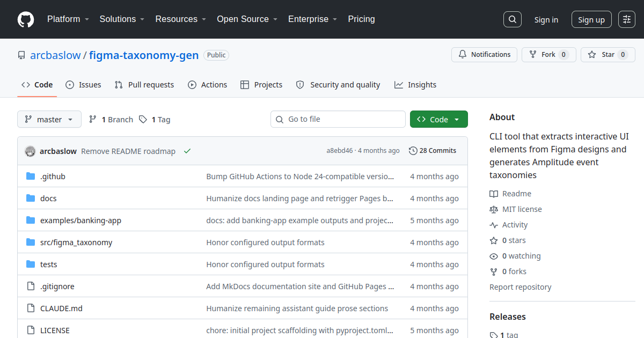Image resolution: width=644 pixels, height=338 pixels.
Task: Expand the Resources menu
Action: 181,19
